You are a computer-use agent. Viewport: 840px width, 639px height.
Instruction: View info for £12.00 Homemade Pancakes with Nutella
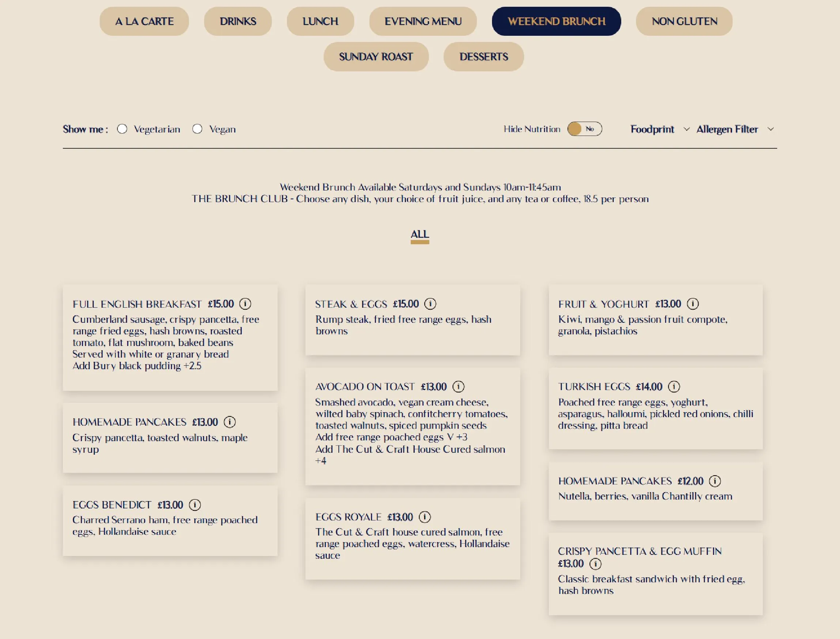click(715, 481)
